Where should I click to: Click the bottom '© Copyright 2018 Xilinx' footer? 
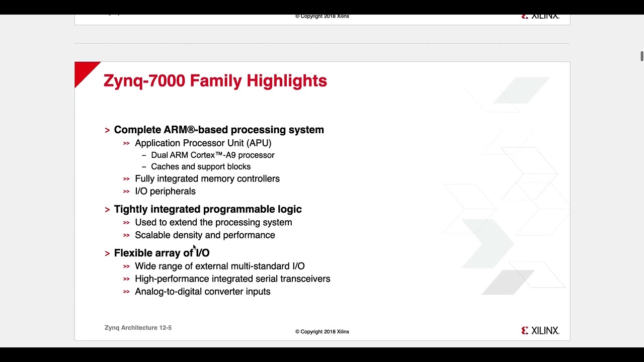pyautogui.click(x=322, y=332)
